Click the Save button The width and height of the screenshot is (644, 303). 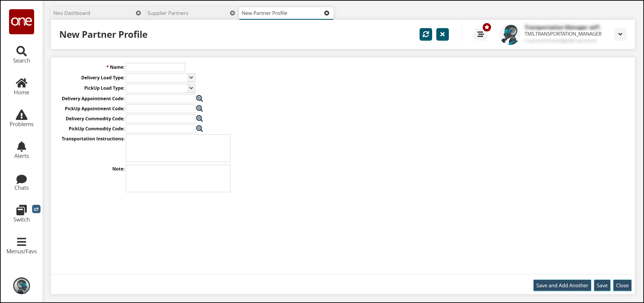(x=602, y=285)
